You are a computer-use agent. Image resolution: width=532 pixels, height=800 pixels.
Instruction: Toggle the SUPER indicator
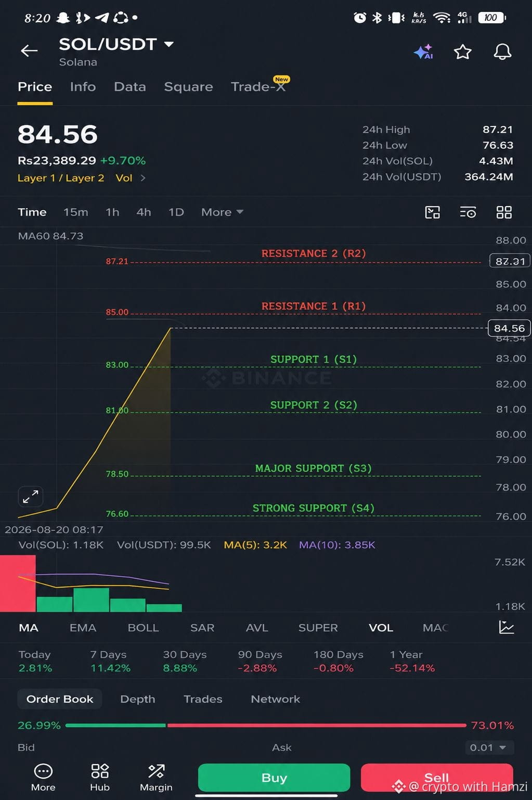[x=318, y=628]
